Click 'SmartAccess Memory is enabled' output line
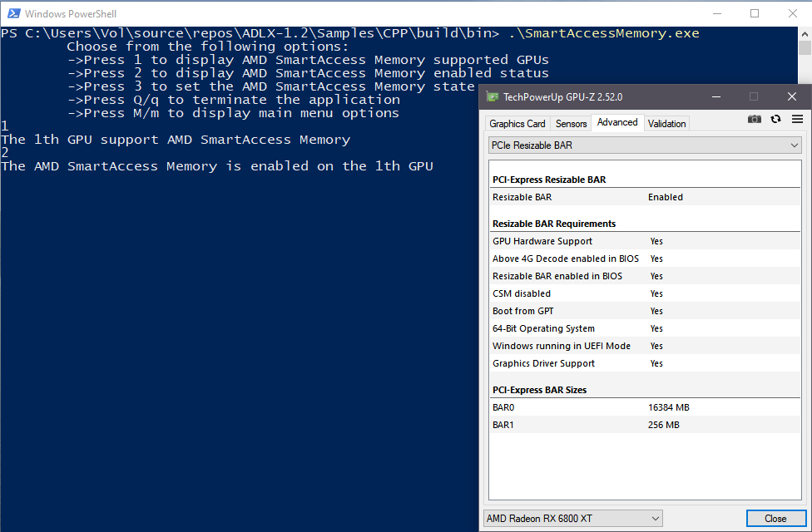 217,166
